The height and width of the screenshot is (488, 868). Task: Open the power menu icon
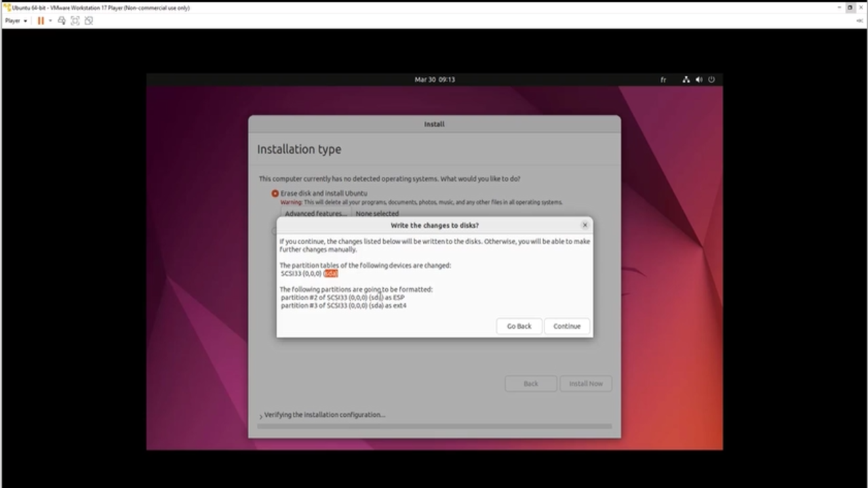711,79
